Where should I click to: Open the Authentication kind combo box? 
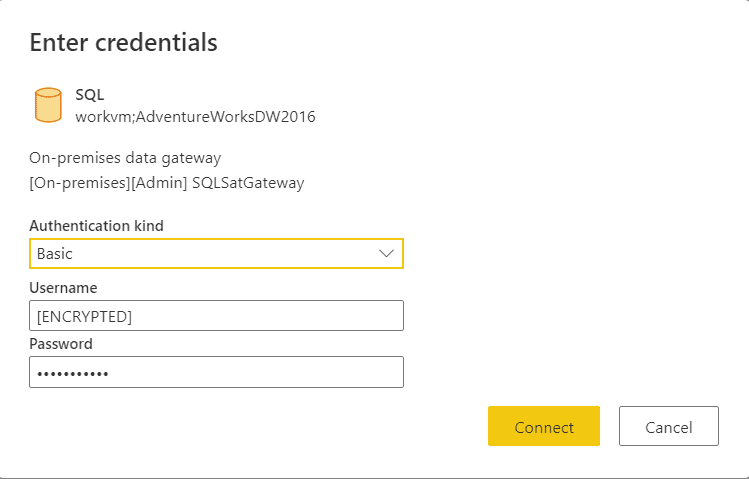pyautogui.click(x=216, y=254)
